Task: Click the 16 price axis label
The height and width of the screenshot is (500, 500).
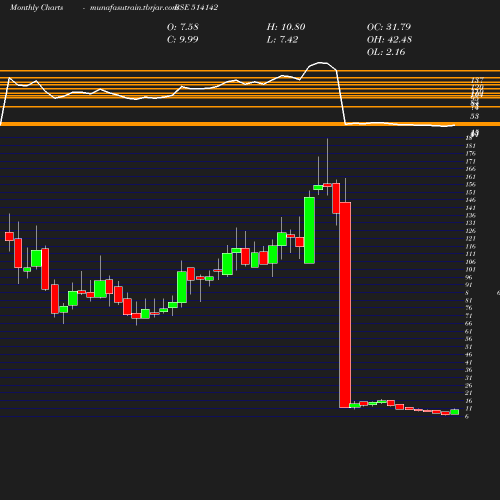Action: tap(469, 401)
